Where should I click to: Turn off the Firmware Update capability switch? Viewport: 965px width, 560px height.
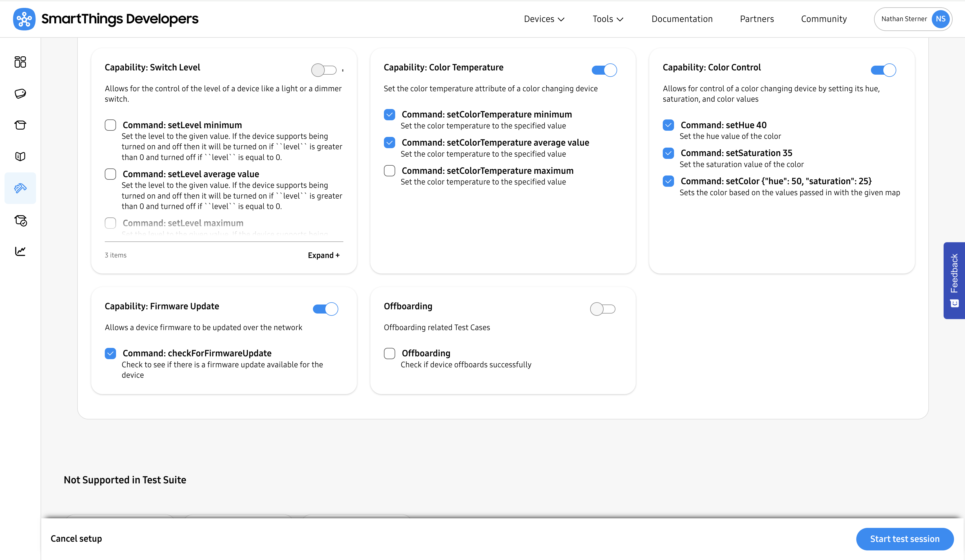[x=325, y=309]
